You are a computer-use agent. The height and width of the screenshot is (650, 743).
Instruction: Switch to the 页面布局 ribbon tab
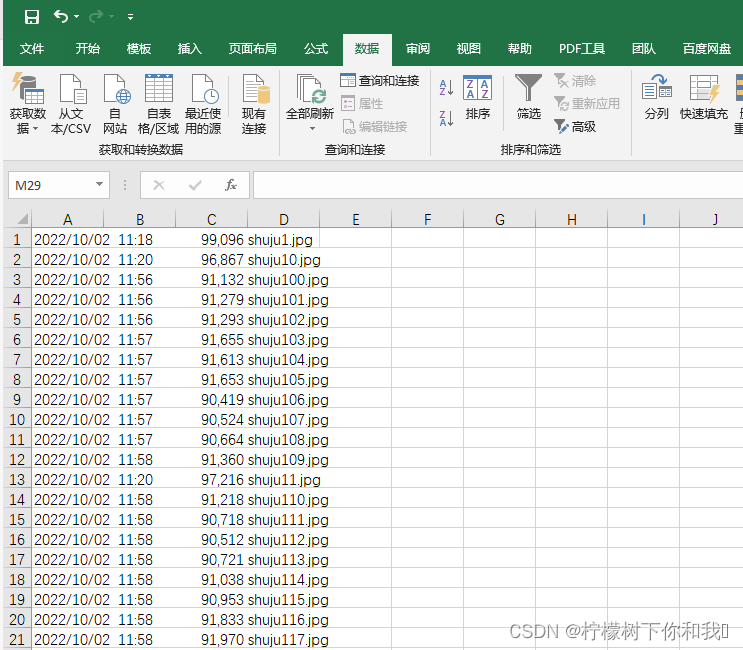point(253,49)
